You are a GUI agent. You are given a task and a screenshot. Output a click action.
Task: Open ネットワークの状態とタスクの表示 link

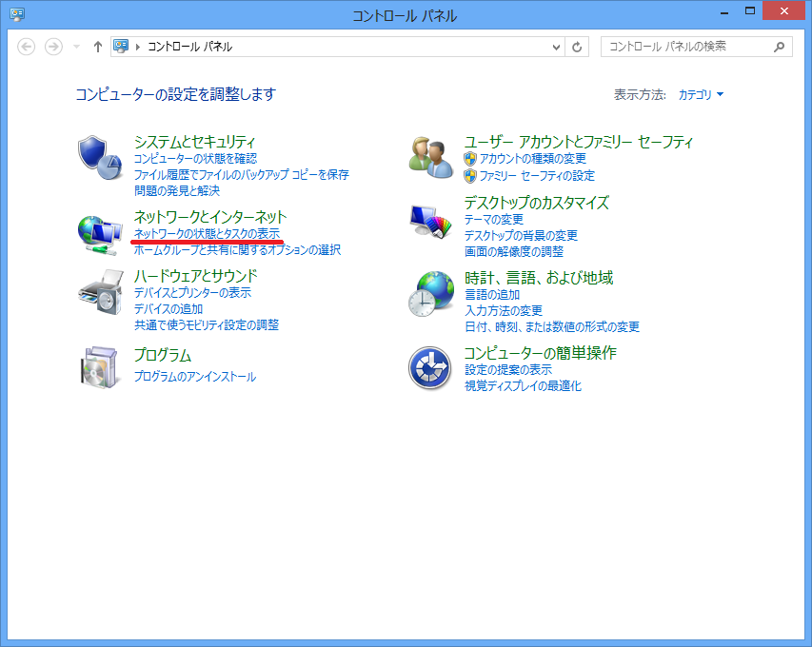pos(208,233)
